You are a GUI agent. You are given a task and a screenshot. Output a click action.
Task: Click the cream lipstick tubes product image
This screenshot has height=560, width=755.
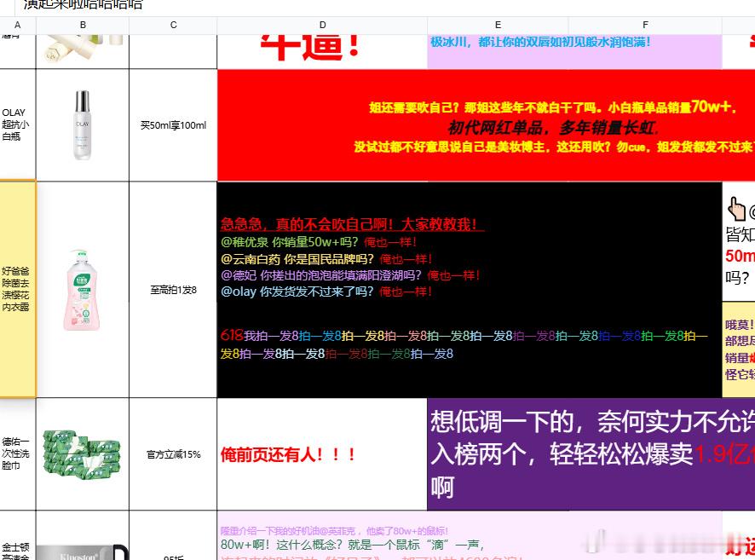click(x=83, y=48)
